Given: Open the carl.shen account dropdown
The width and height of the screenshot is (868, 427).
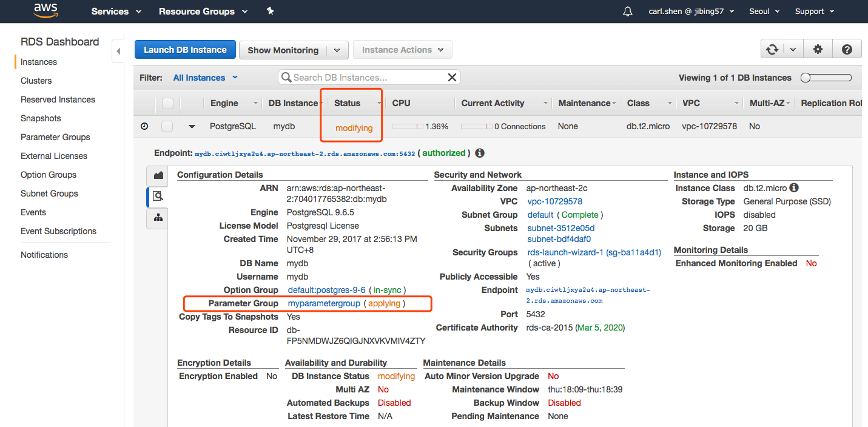Looking at the screenshot, I should tap(691, 12).
